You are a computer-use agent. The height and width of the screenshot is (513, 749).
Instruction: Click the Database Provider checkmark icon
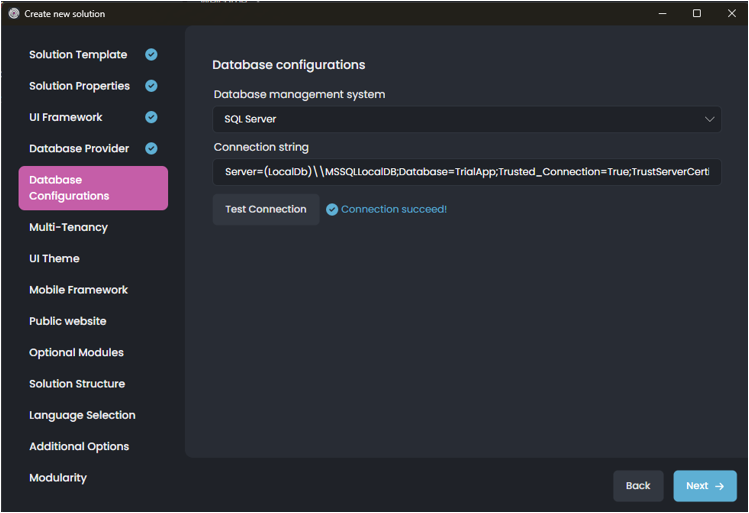151,149
